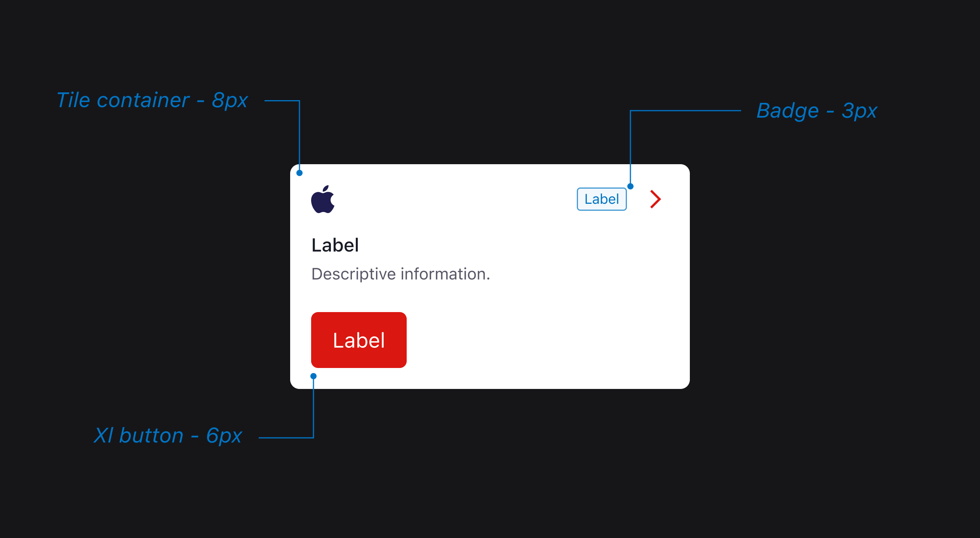Click blue dot at tile's top-left corner
This screenshot has width=980, height=538.
click(x=299, y=173)
